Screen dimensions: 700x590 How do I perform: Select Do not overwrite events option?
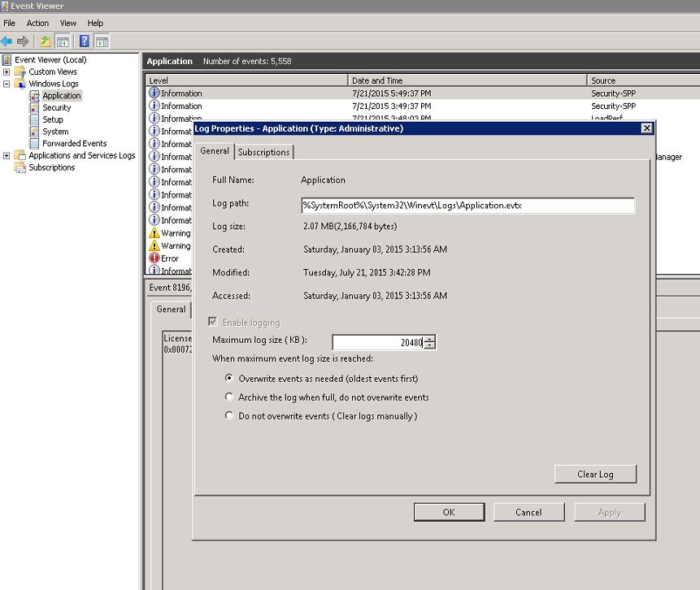(229, 415)
